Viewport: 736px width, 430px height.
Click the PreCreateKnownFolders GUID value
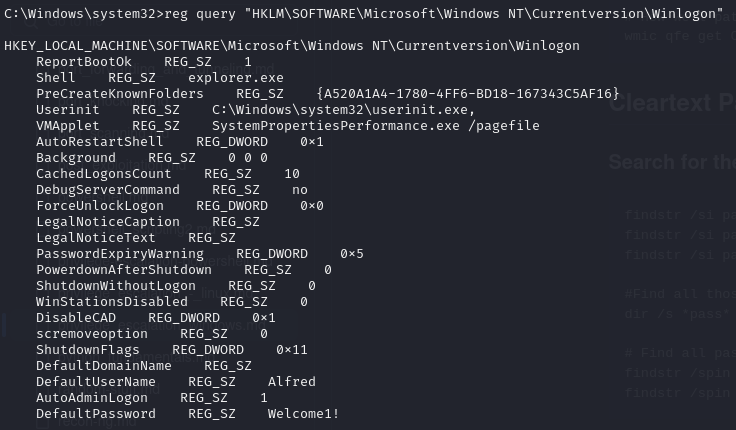tap(468, 94)
